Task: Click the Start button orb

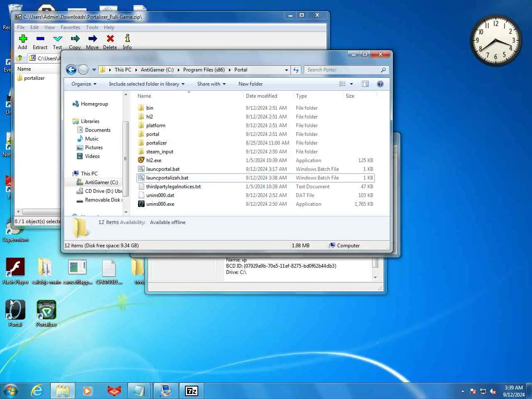Action: pos(11,391)
